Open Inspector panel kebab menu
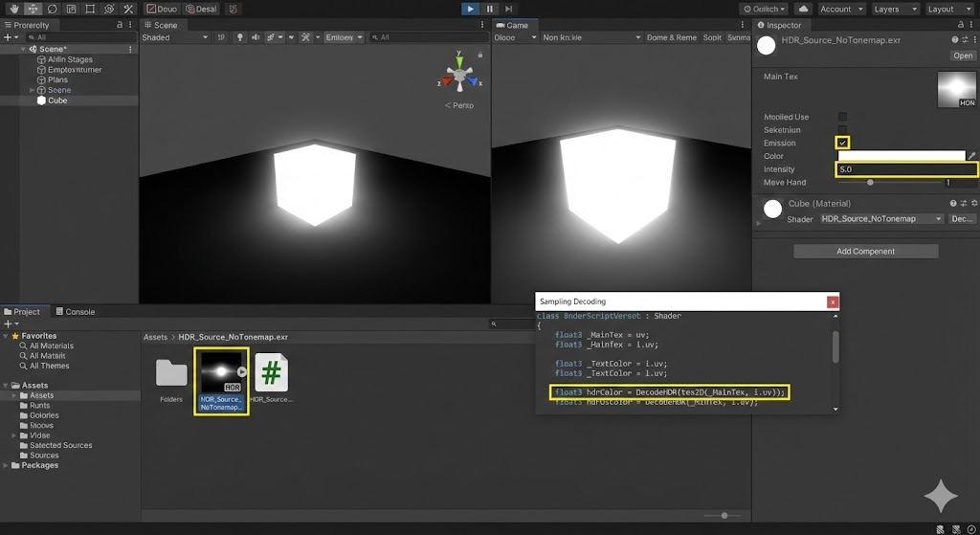The image size is (980, 535). [971, 25]
